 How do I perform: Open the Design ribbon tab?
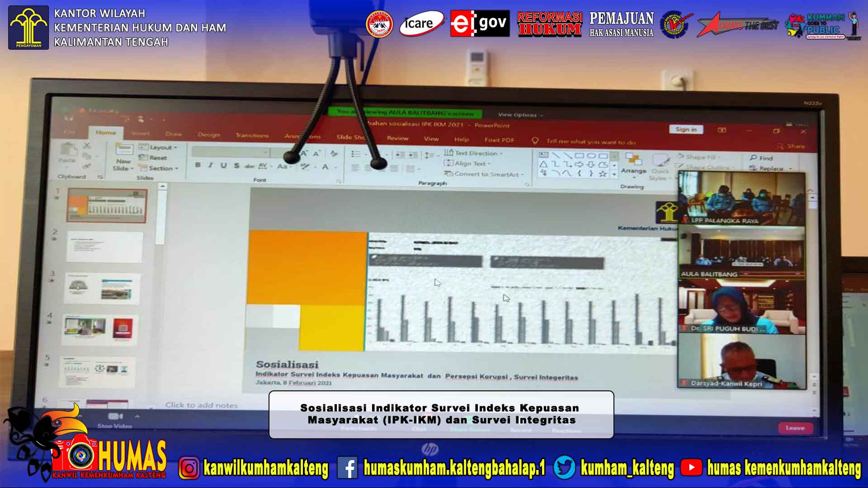(209, 135)
